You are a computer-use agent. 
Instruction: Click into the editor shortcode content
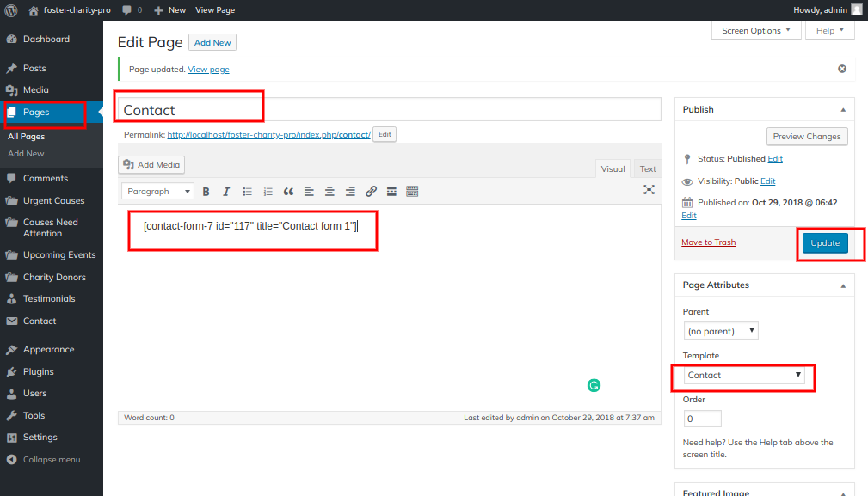tap(251, 225)
